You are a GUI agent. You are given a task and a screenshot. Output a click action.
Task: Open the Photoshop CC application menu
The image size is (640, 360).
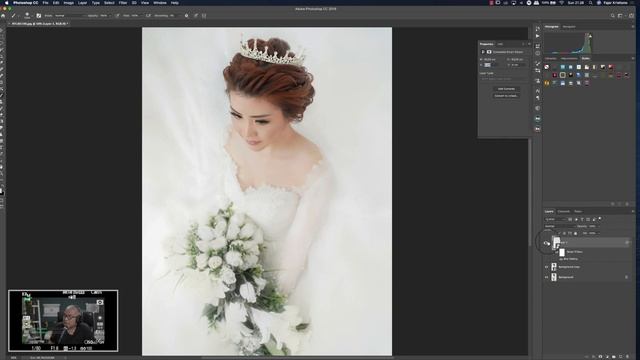click(25, 3)
